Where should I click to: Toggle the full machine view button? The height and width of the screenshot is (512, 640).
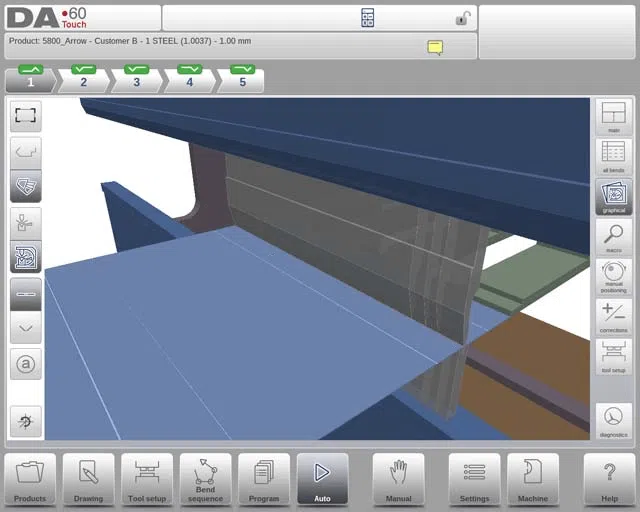click(x=26, y=257)
